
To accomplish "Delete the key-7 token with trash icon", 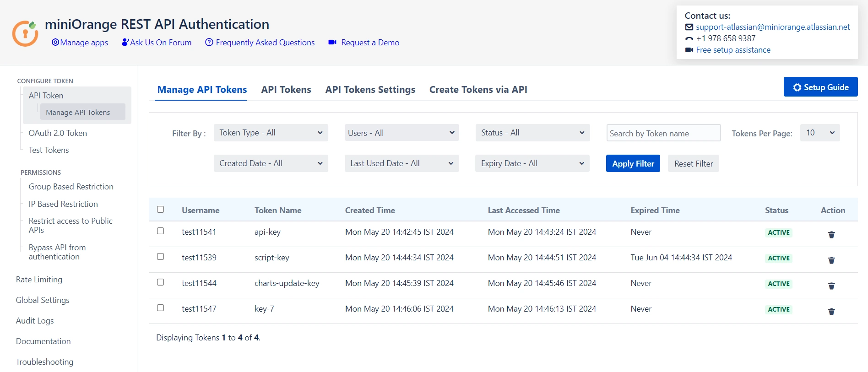I will (x=831, y=312).
